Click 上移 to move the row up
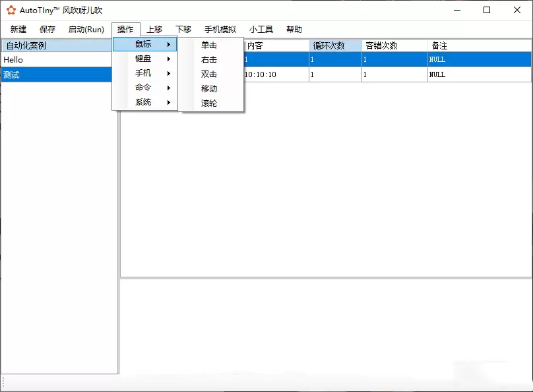 pos(154,30)
